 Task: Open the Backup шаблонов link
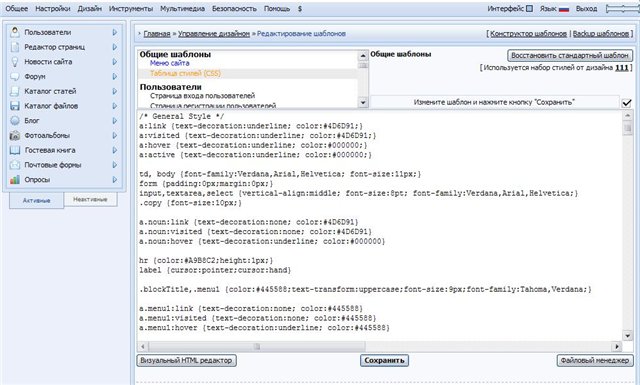pyautogui.click(x=601, y=34)
